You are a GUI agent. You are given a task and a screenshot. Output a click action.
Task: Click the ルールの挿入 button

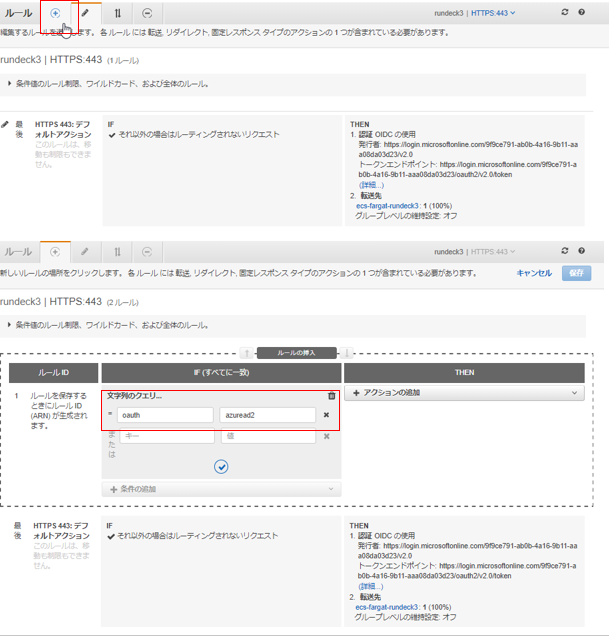[297, 353]
